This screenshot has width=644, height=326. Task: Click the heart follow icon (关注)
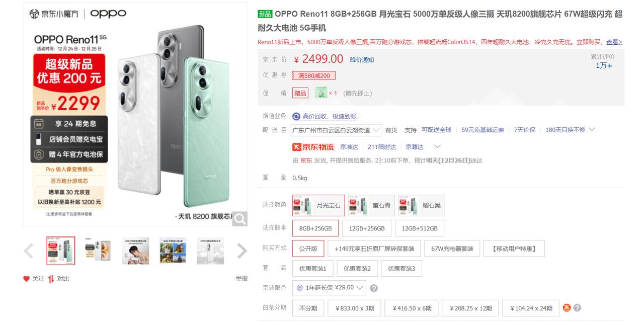26,279
